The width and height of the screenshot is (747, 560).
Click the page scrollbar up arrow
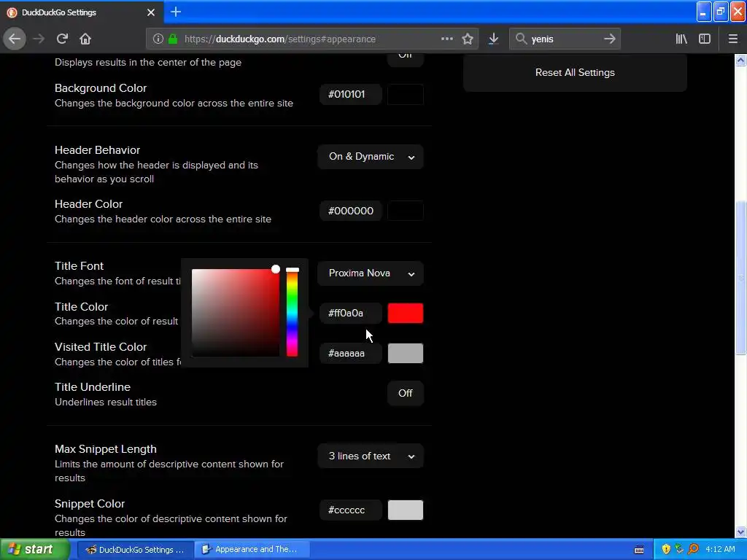click(x=740, y=61)
